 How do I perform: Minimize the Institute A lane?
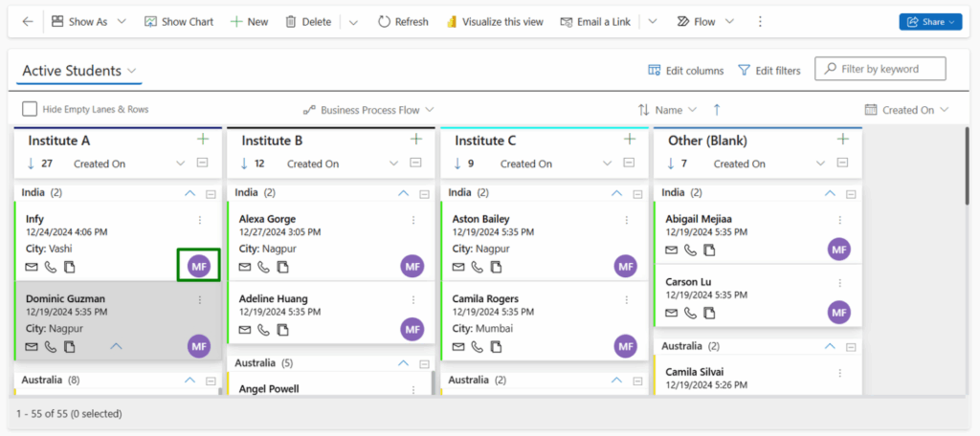[203, 163]
